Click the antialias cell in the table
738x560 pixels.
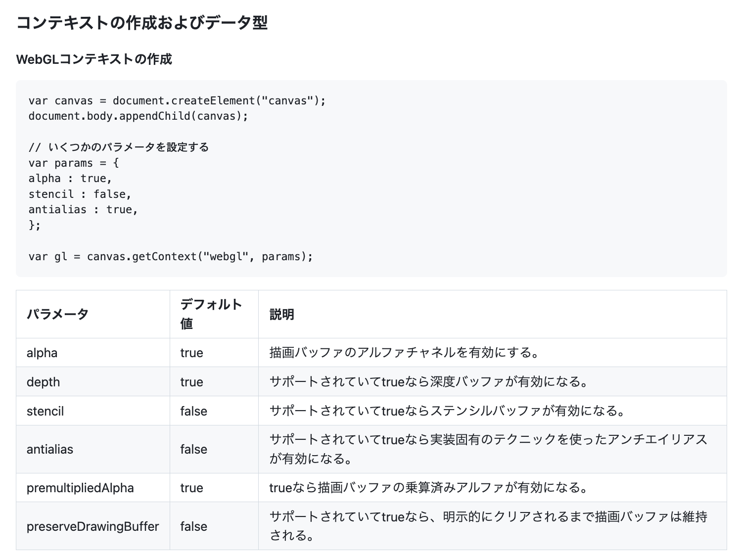click(x=50, y=449)
